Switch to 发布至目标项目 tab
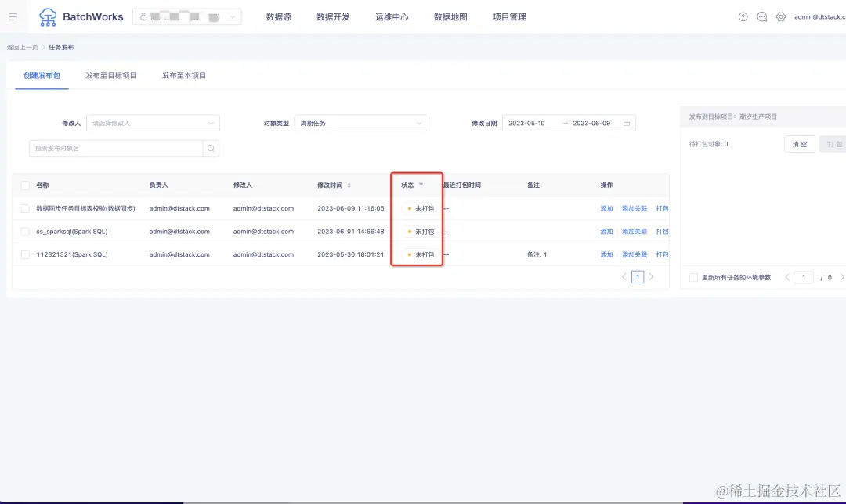This screenshot has height=504, width=846. (111, 75)
